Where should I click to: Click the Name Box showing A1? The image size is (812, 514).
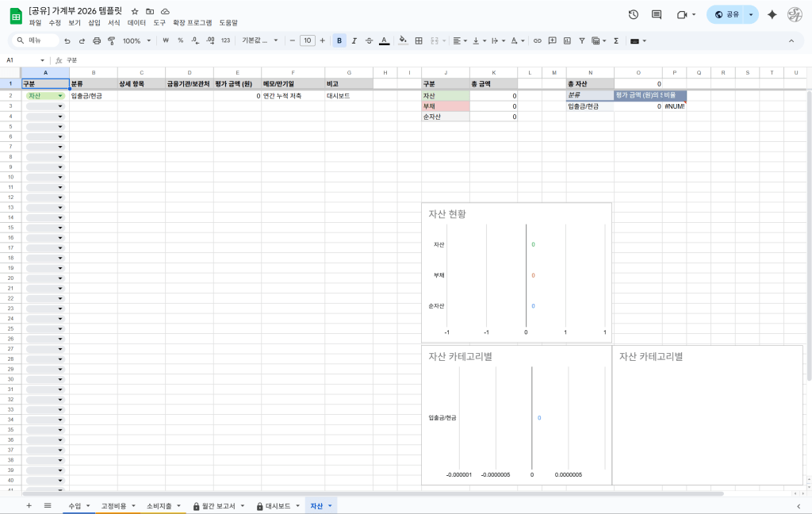point(24,60)
